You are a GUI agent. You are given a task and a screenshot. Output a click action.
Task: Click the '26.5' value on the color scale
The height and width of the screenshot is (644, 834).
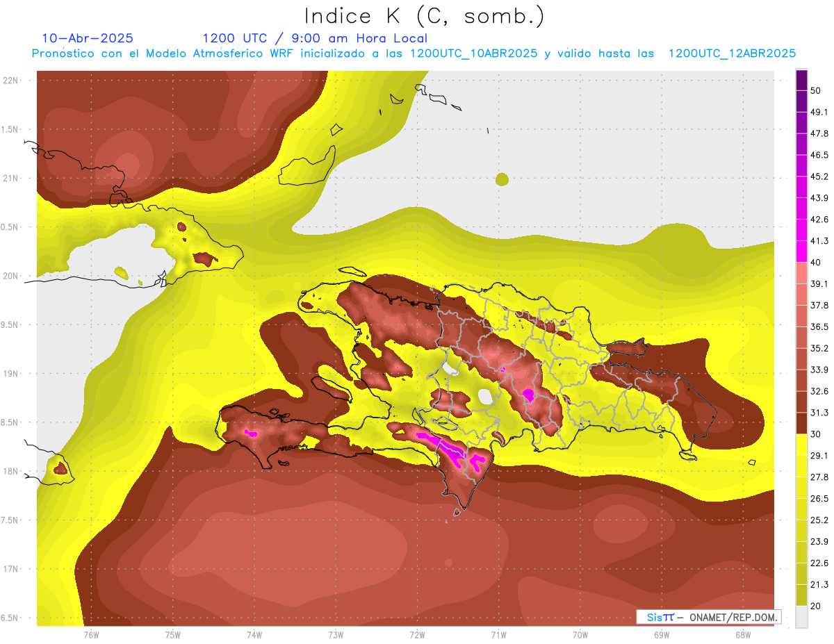(x=819, y=498)
